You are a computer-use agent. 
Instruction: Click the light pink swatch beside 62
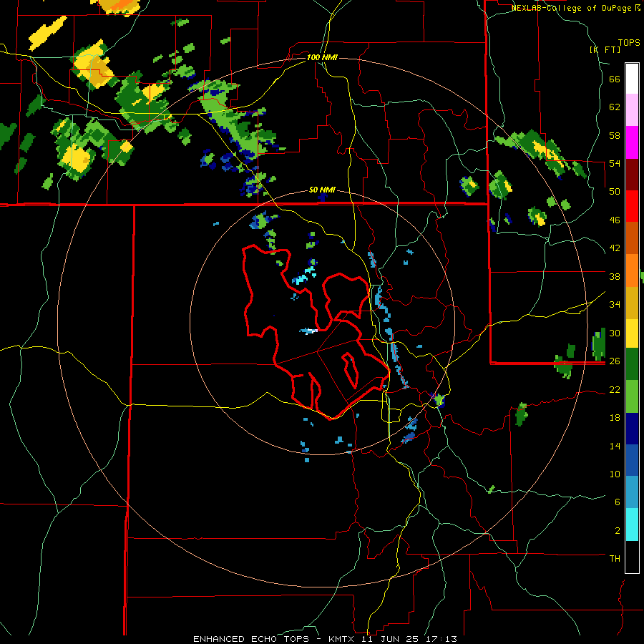coord(632,110)
